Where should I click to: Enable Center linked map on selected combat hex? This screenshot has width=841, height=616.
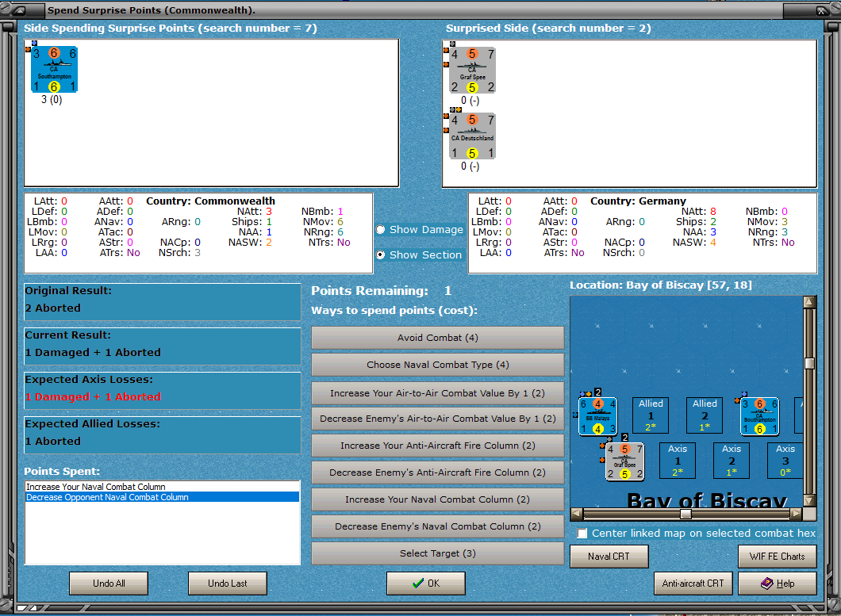[582, 534]
